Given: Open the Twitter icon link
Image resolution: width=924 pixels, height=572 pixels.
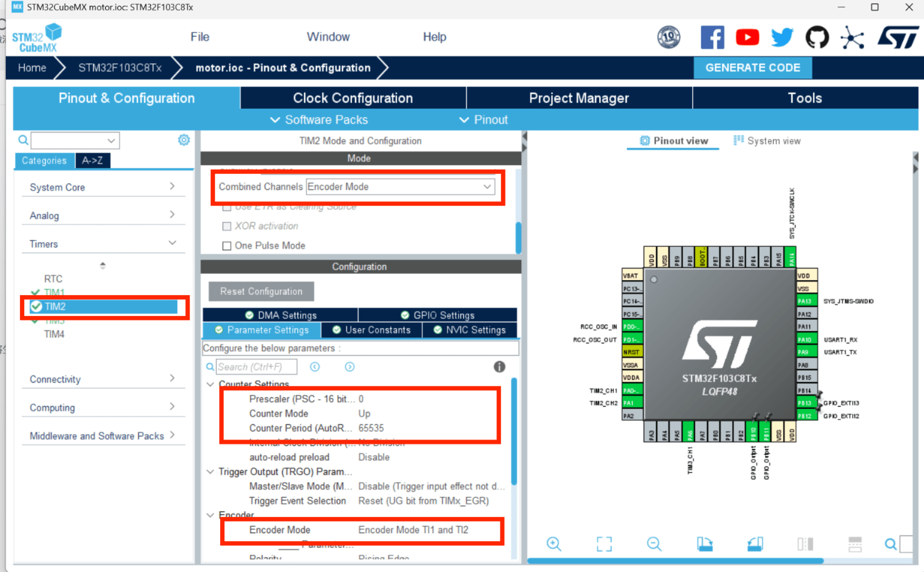Looking at the screenshot, I should coord(782,37).
